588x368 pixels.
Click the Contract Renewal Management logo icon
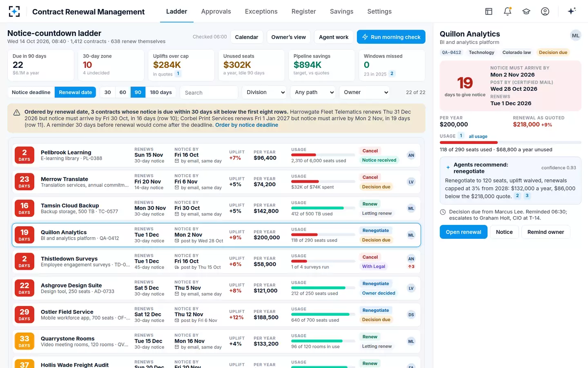(x=14, y=11)
